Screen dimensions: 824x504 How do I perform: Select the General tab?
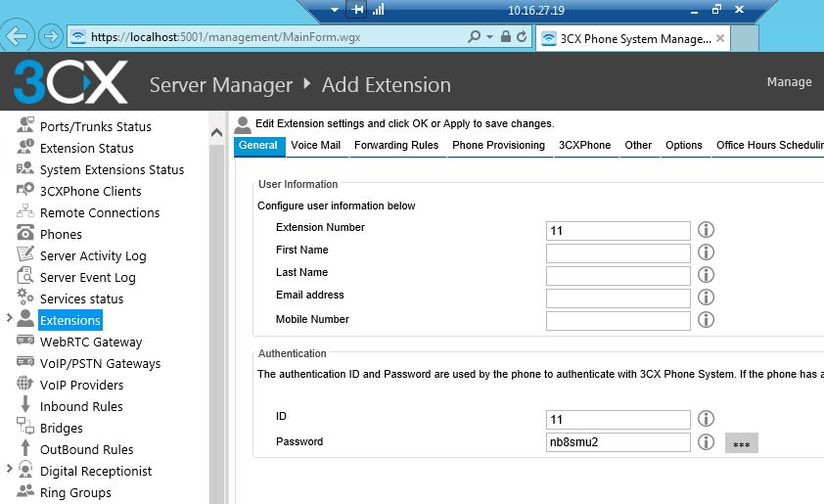pos(259,146)
